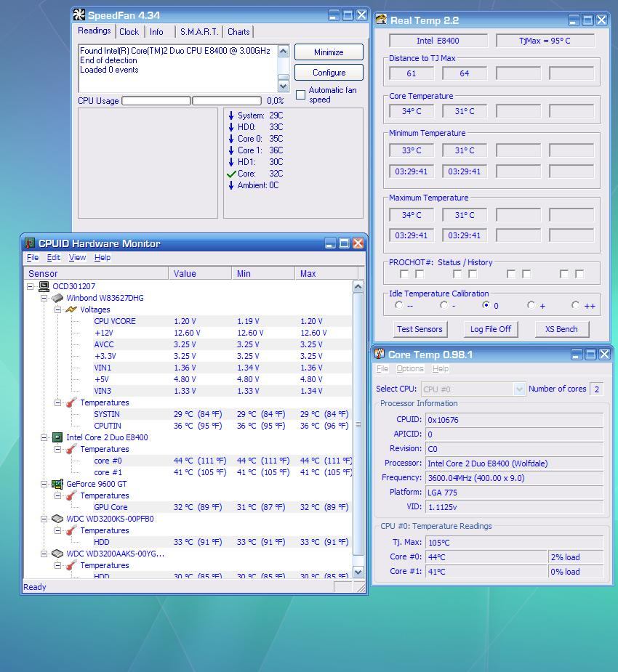Click the first CPU Usage progress bar
Viewport: 618px width, 672px height.
coord(156,101)
